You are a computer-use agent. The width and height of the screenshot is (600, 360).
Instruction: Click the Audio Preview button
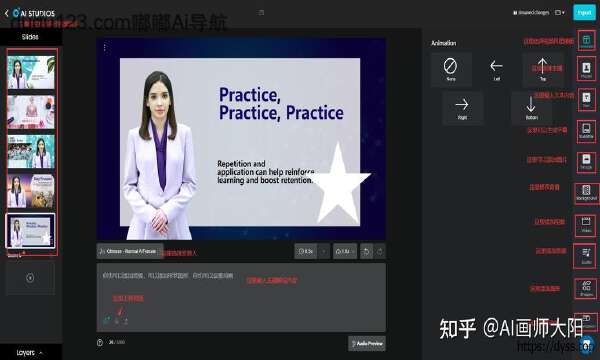[367, 344]
